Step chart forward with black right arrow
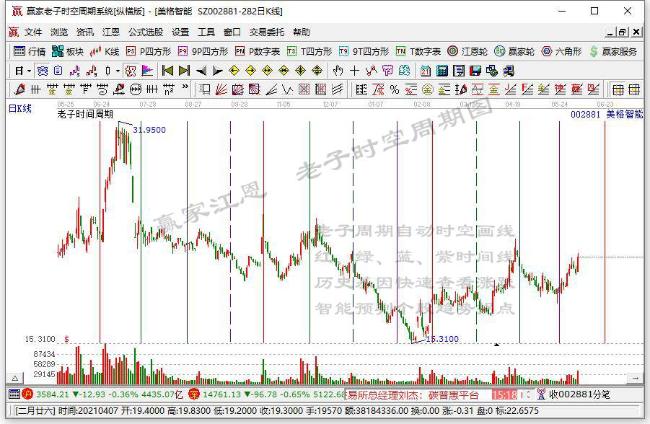650x424 pixels. click(x=218, y=71)
